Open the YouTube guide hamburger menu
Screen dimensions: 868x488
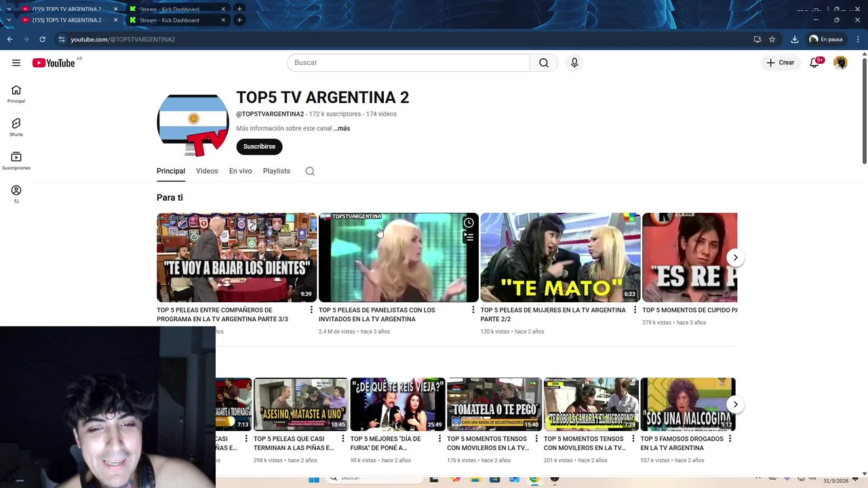click(16, 63)
